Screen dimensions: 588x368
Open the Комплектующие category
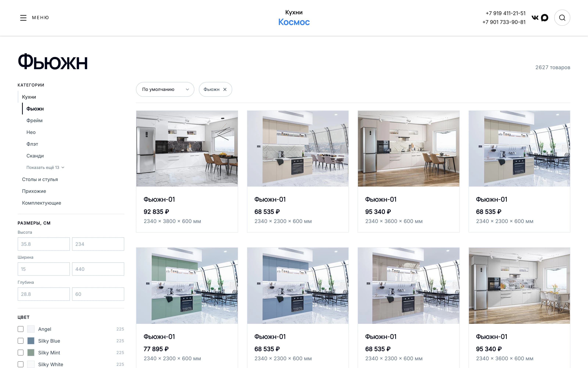(42, 203)
